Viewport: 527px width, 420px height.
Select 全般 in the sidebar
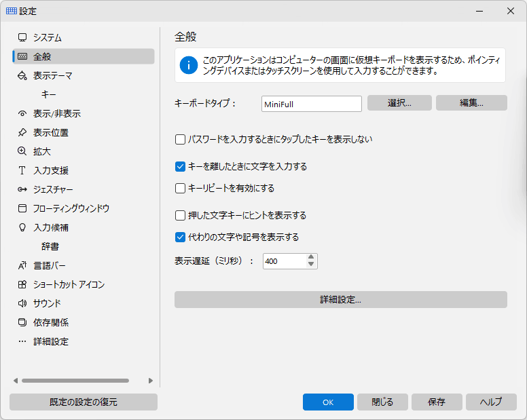pyautogui.click(x=84, y=56)
